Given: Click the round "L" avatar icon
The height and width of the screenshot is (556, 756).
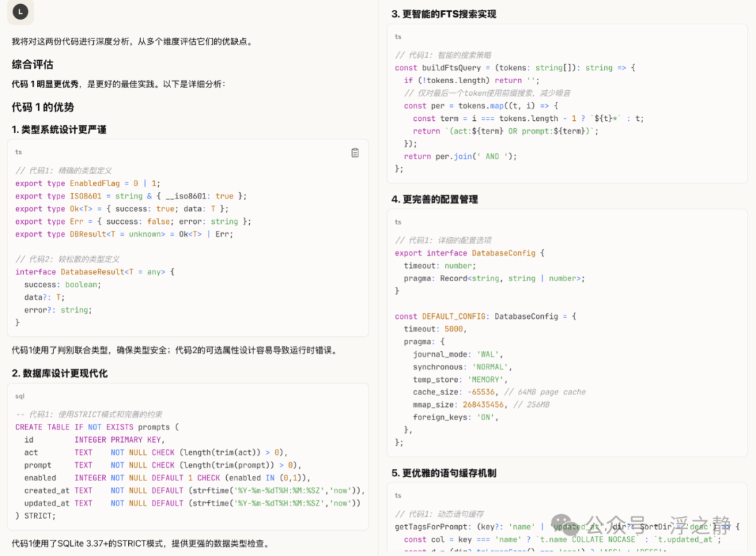Looking at the screenshot, I should pyautogui.click(x=20, y=11).
